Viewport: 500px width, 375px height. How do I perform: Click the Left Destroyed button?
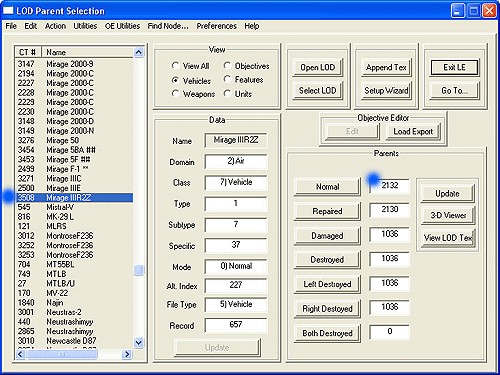point(327,284)
